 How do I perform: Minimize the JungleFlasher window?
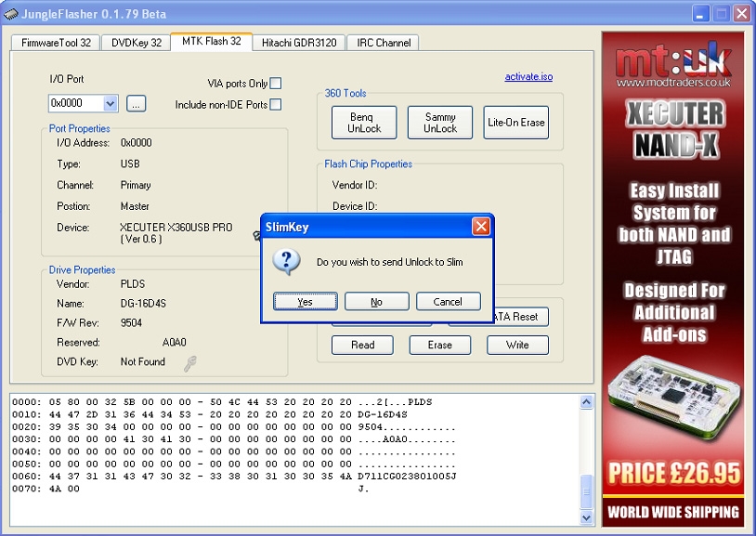click(x=700, y=14)
